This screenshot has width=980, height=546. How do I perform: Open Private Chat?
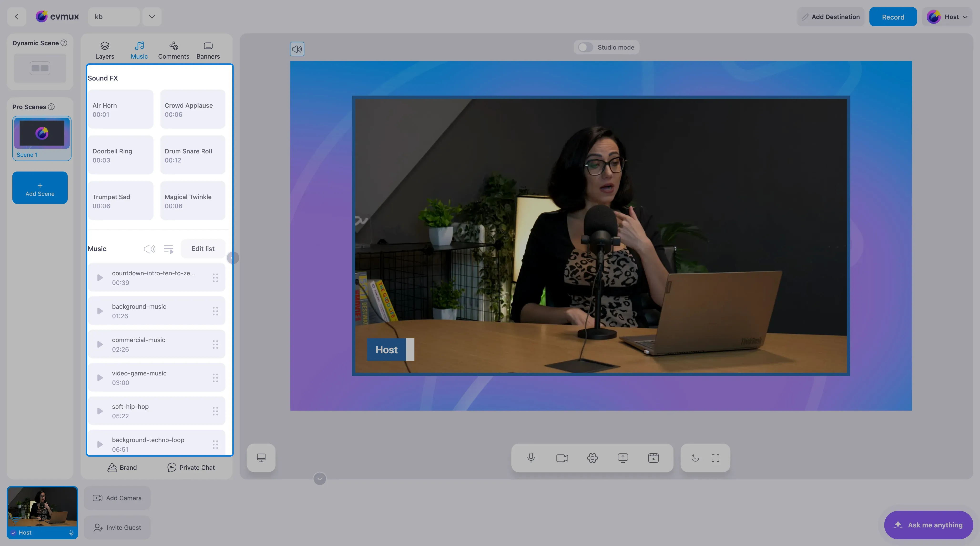tap(191, 467)
